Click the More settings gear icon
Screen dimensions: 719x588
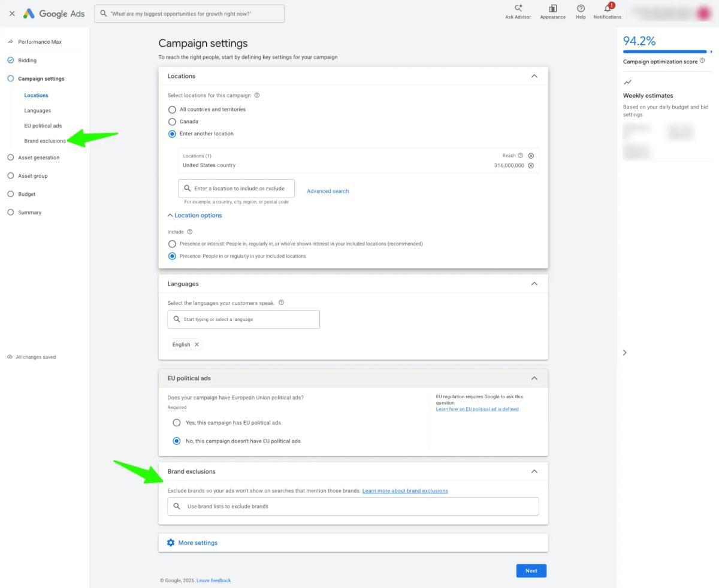[171, 542]
